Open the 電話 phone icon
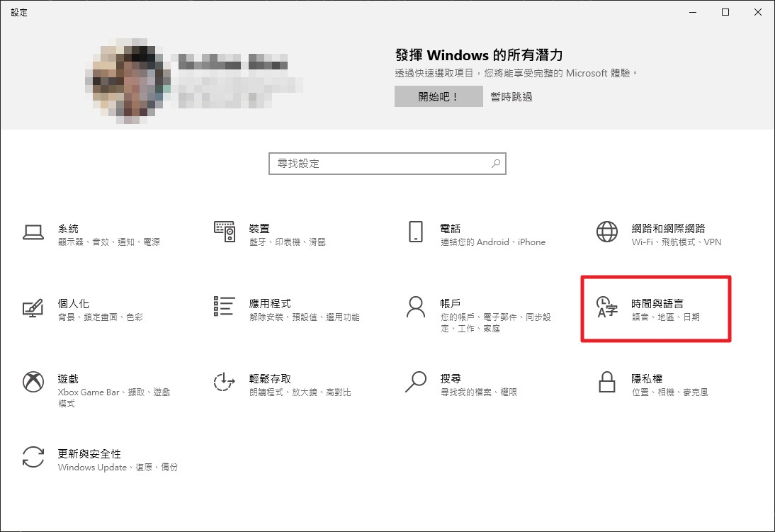Image resolution: width=775 pixels, height=532 pixels. [416, 232]
